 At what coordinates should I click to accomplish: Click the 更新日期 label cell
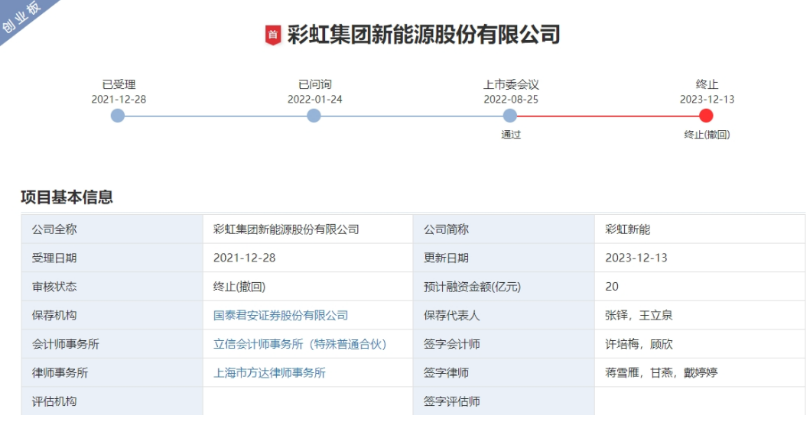click(504, 258)
